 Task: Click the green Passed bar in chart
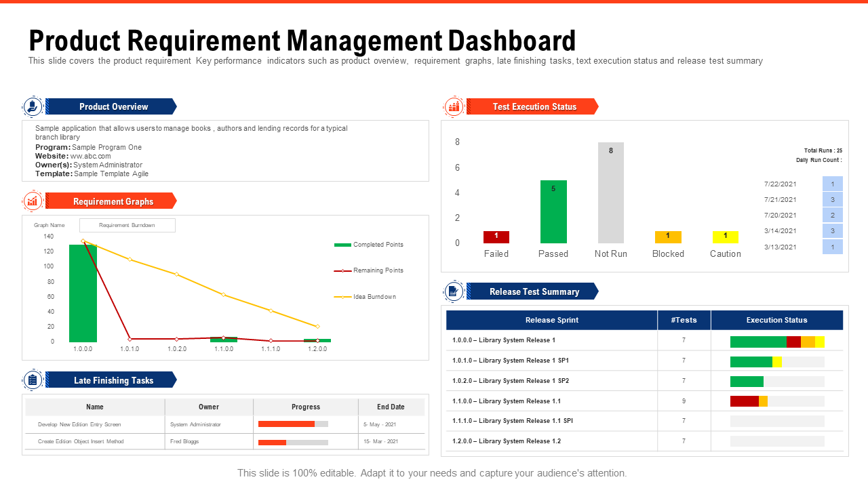tap(553, 211)
